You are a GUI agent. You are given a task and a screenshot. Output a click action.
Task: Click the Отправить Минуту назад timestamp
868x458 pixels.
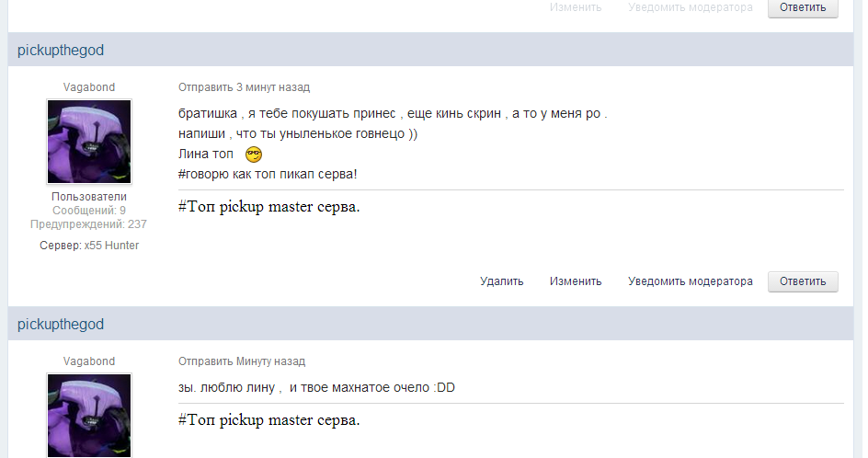(242, 361)
